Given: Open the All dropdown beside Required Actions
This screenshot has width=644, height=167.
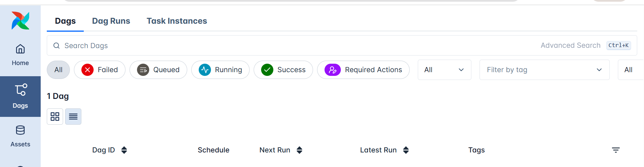Looking at the screenshot, I should (x=444, y=70).
